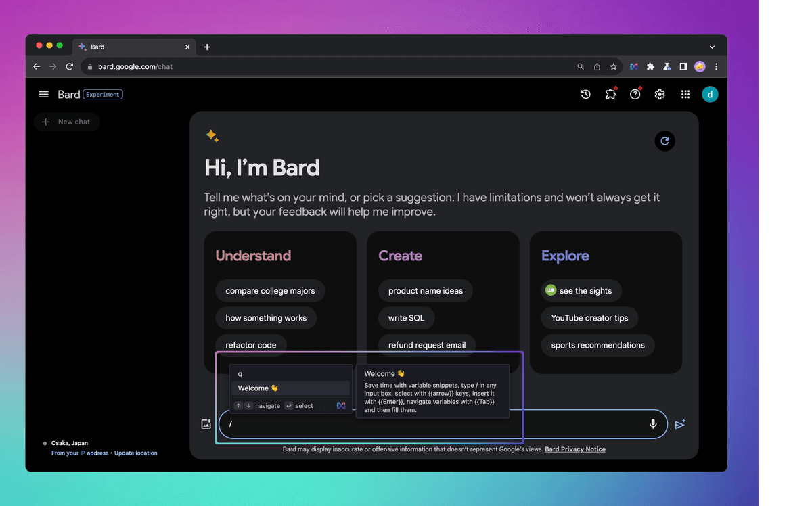The height and width of the screenshot is (506, 812).
Task: Click the M logo in the snippet popup
Action: [341, 405]
